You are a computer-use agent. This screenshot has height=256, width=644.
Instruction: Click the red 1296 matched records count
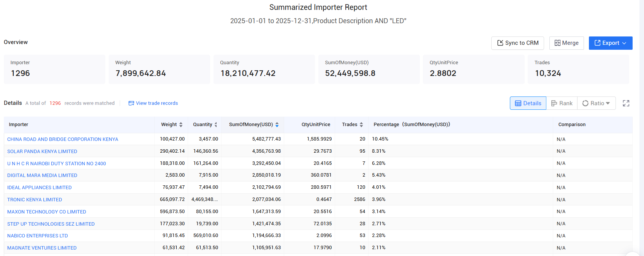click(55, 103)
